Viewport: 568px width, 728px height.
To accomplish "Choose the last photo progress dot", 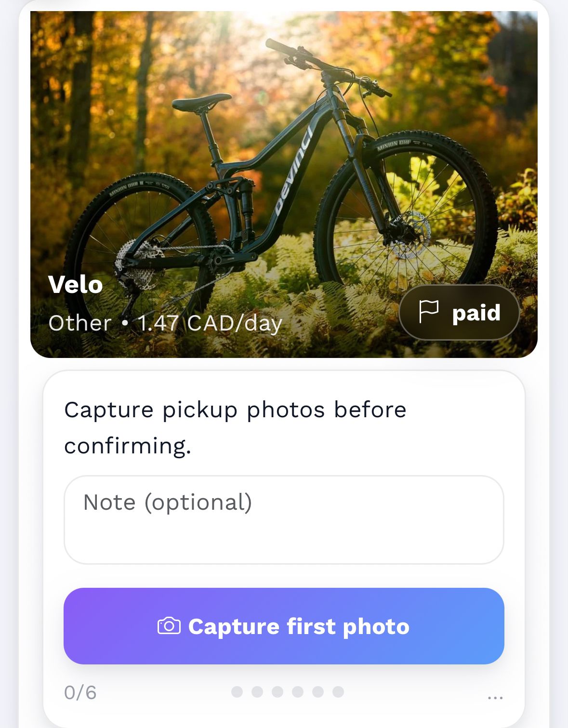I will click(x=338, y=692).
